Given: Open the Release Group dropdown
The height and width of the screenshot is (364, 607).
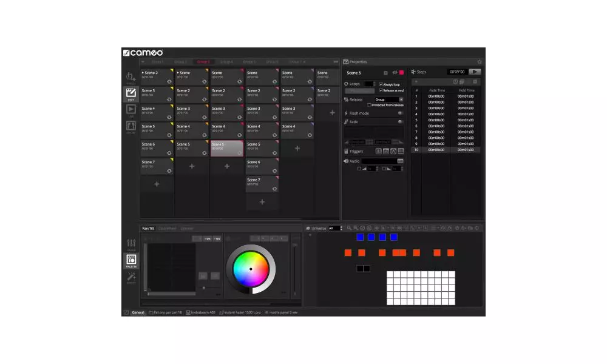Looking at the screenshot, I should tap(388, 99).
